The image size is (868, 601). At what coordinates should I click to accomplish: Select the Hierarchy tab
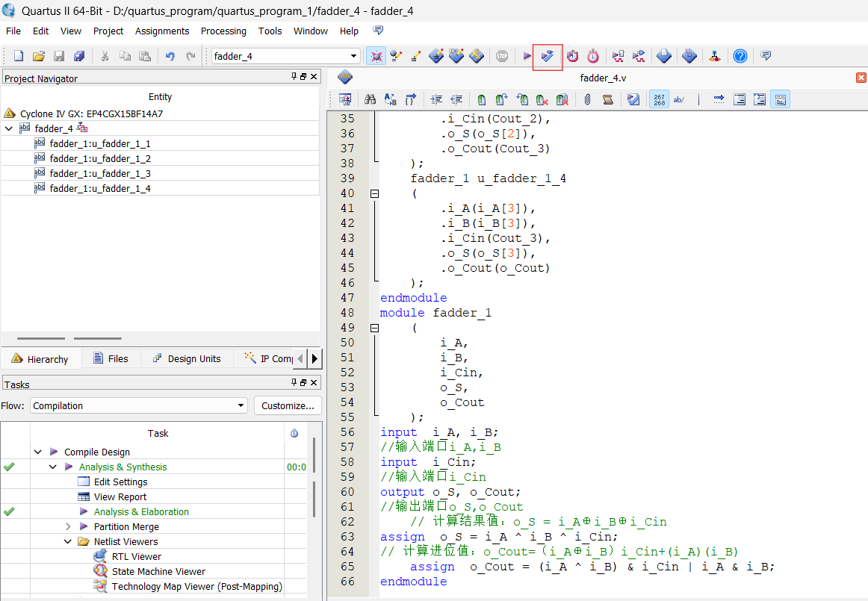point(40,359)
